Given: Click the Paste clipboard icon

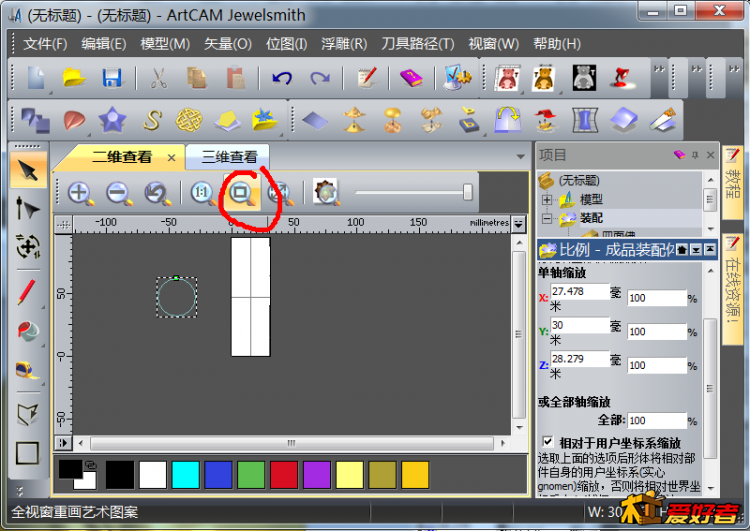Looking at the screenshot, I should point(235,78).
